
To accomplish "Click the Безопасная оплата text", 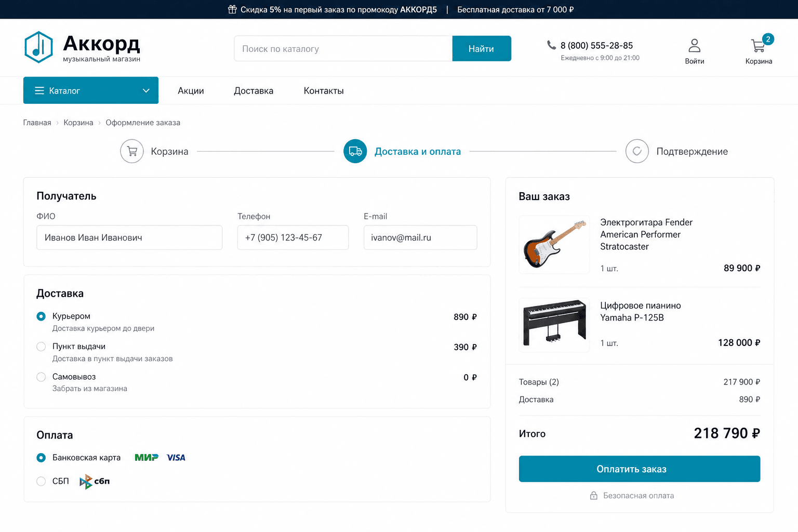I will pyautogui.click(x=639, y=496).
